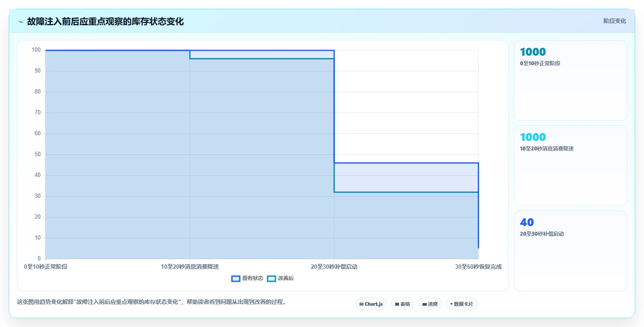Viewport: 644px width, 327px height.
Task: Click the 阶段变化 label in header
Action: [x=614, y=21]
